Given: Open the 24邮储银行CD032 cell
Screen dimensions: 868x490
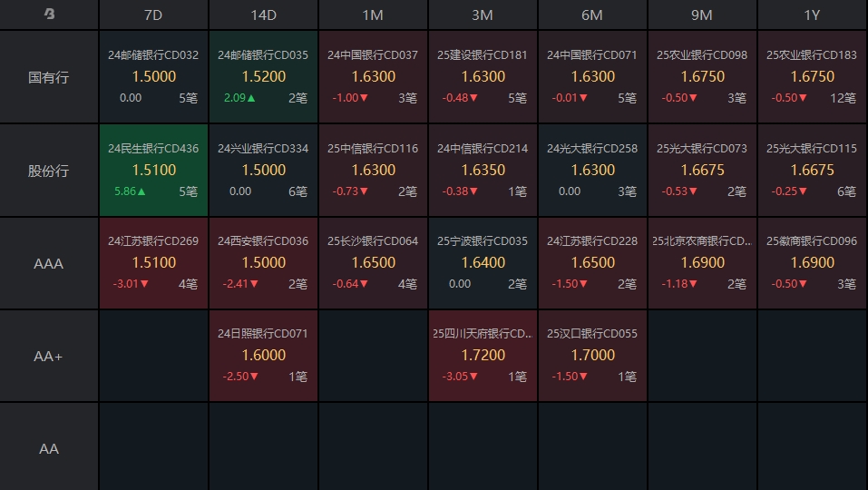Looking at the screenshot, I should click(x=153, y=77).
